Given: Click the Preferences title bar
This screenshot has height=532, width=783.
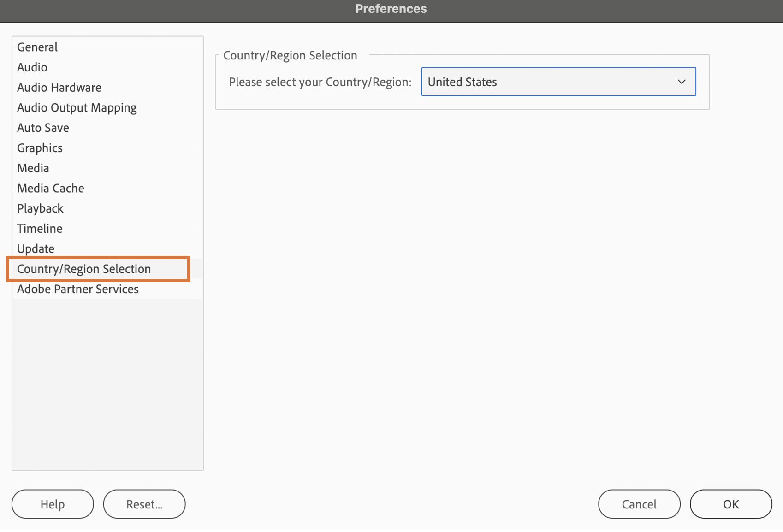Looking at the screenshot, I should [x=391, y=9].
